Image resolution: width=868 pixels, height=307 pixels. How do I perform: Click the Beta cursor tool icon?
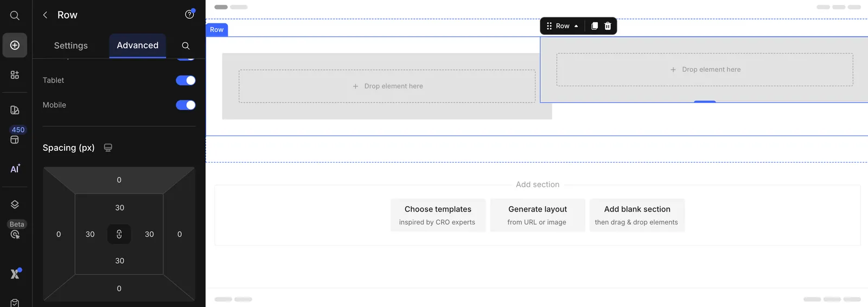pos(15,234)
